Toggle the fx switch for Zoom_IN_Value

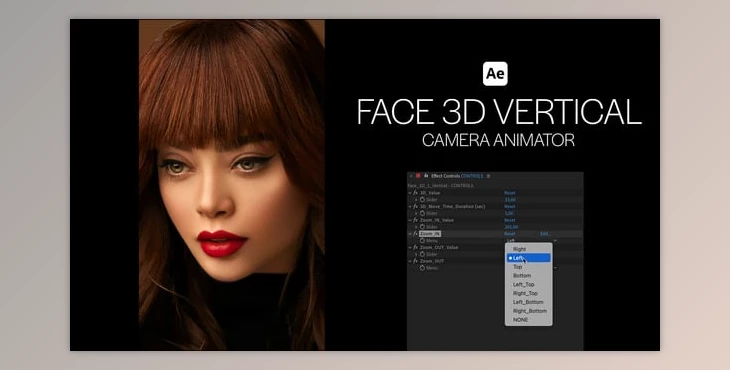pyautogui.click(x=415, y=220)
